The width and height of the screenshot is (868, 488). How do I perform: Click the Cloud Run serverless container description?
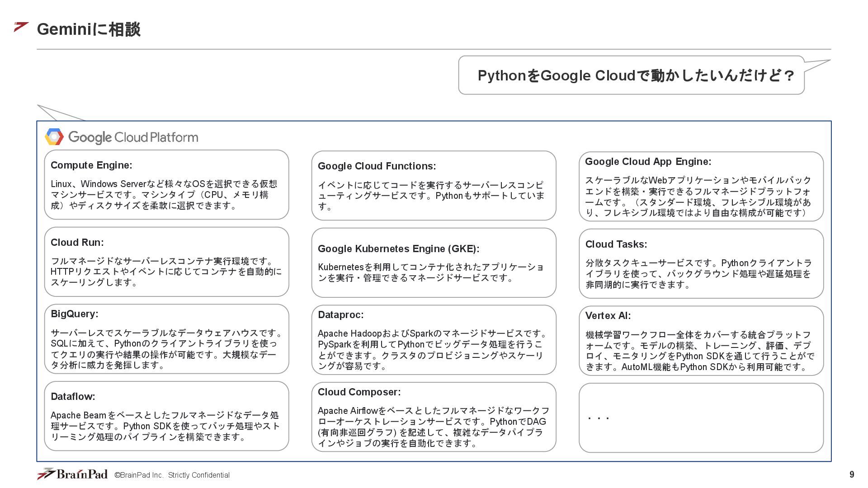pyautogui.click(x=166, y=272)
